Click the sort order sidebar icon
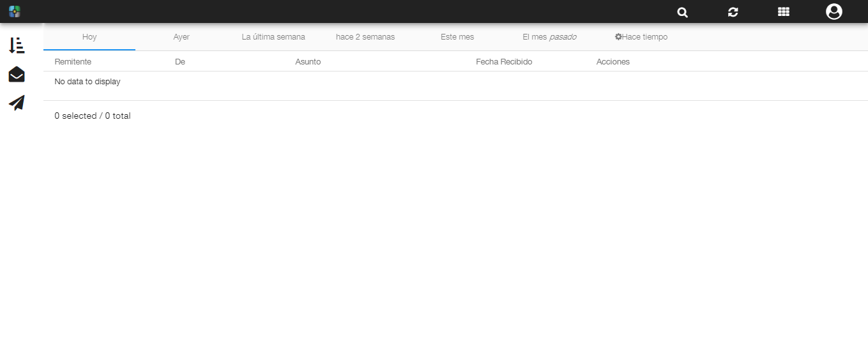The height and width of the screenshot is (360, 868). 17,45
